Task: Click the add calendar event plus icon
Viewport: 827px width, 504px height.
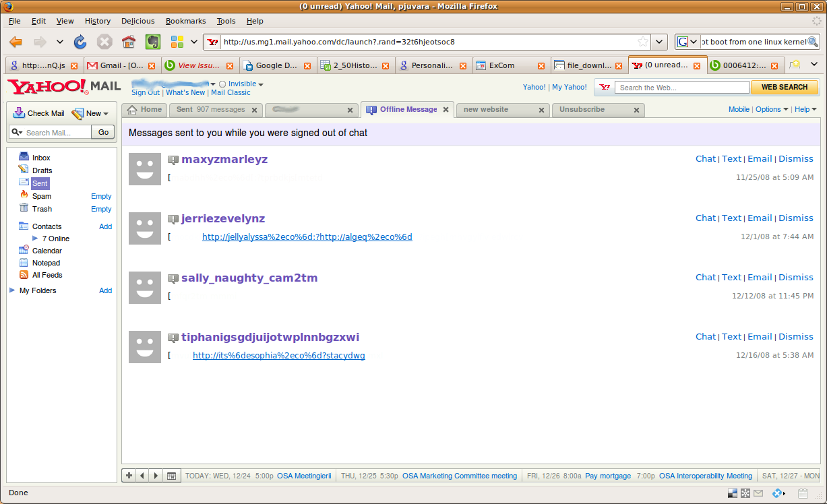Action: (x=129, y=476)
